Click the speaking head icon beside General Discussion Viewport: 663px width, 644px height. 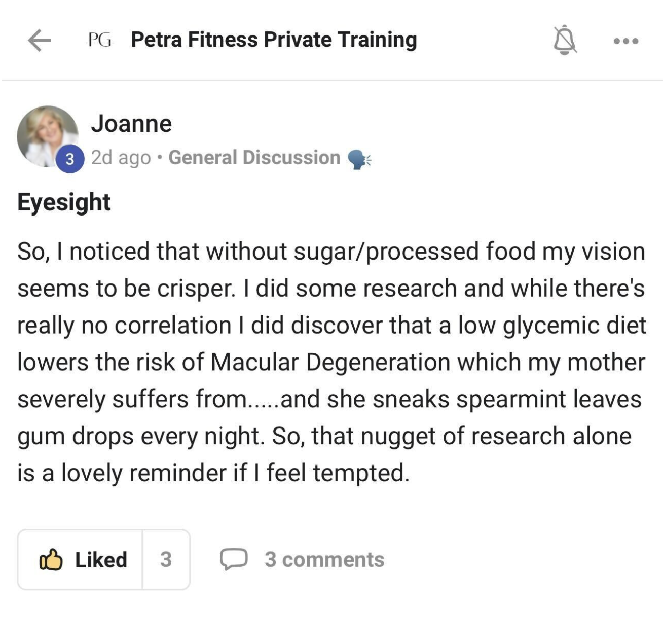[x=359, y=159]
